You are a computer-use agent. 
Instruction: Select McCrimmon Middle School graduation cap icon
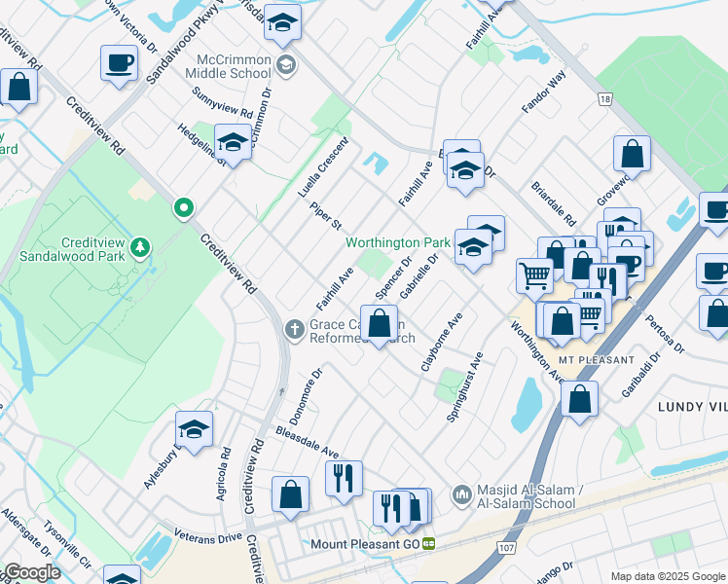tap(286, 66)
